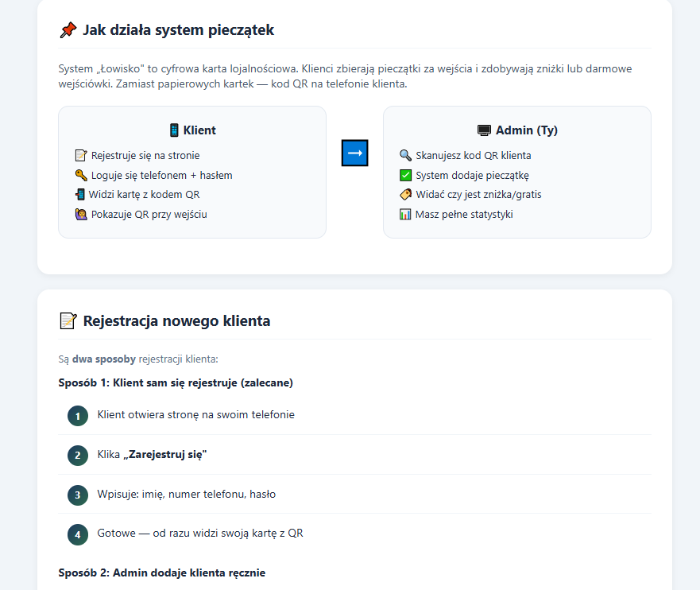Click the person icon by Pokazuje QR przy wejściu
Image resolution: width=700 pixels, height=590 pixels.
point(81,214)
